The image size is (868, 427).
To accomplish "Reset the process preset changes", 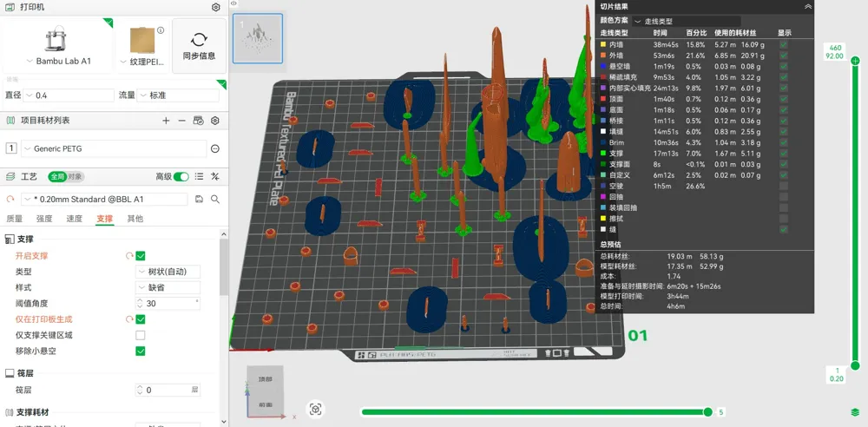I will (10, 199).
